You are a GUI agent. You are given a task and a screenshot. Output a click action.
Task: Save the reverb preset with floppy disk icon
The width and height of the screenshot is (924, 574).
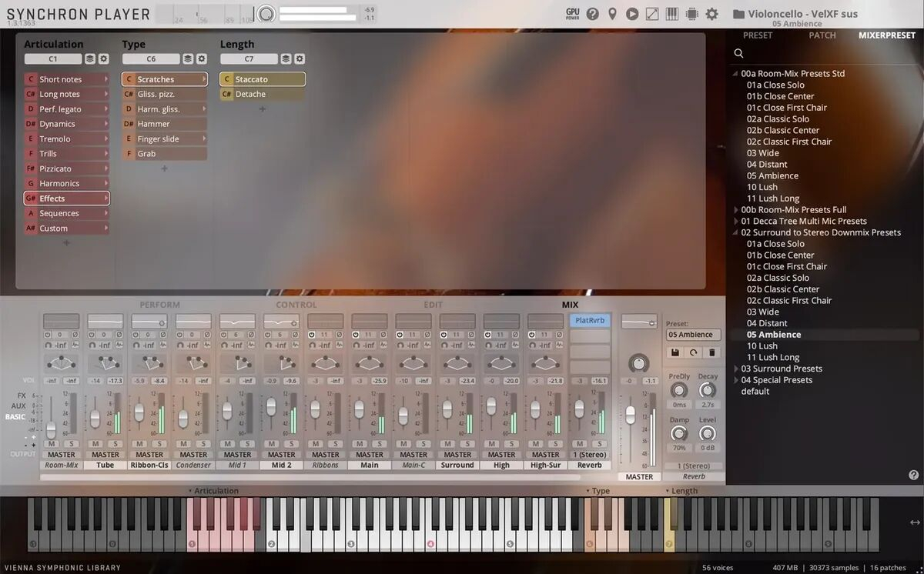(x=675, y=352)
